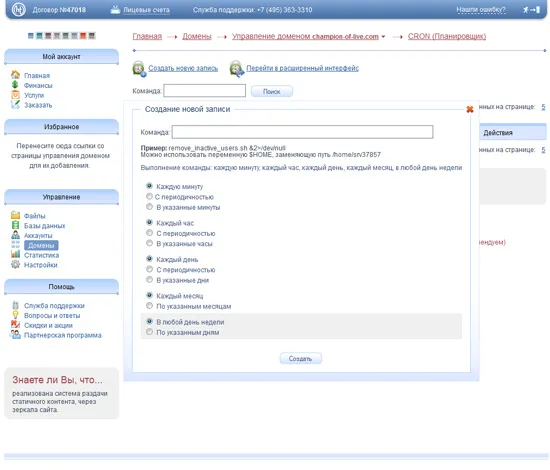The width and height of the screenshot is (550, 470).
Task: Click the Настройки gear icon
Action: point(15,264)
